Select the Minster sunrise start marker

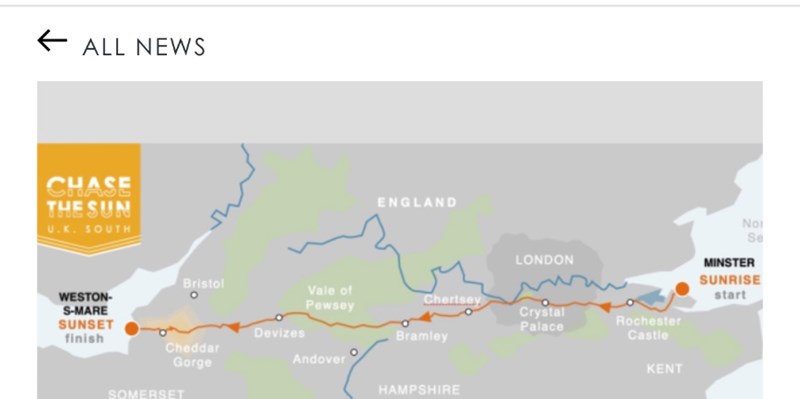682,289
